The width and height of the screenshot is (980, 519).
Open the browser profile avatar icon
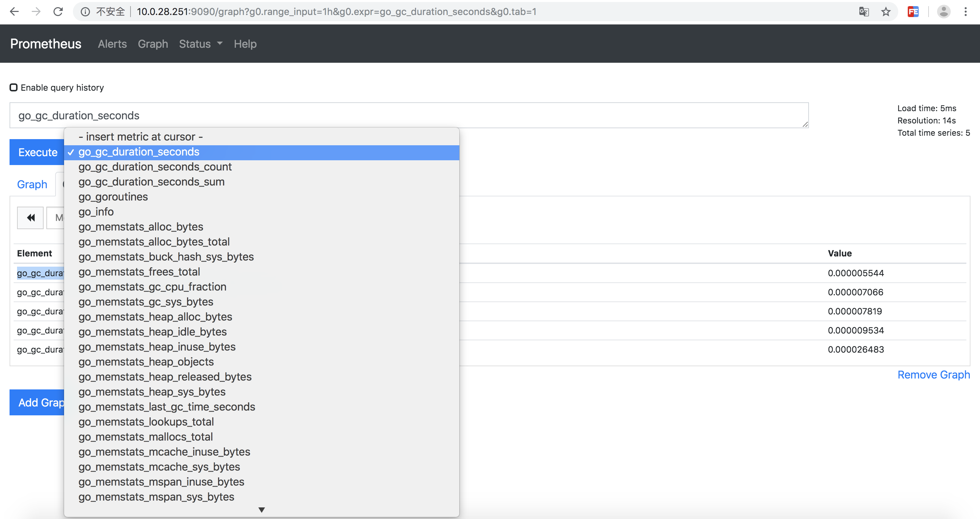(944, 12)
